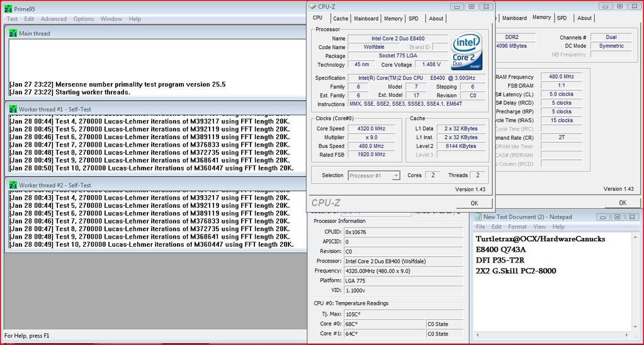This screenshot has height=345, width=644.
Task: Switch to Mainboard tab in front CPU-Z window
Action: pyautogui.click(x=366, y=18)
